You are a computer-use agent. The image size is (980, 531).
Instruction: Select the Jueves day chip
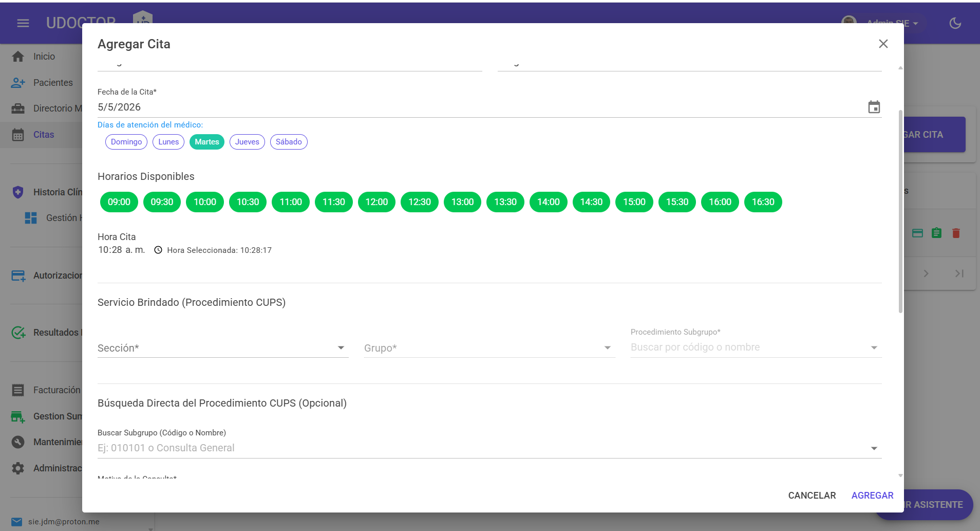[x=247, y=142]
